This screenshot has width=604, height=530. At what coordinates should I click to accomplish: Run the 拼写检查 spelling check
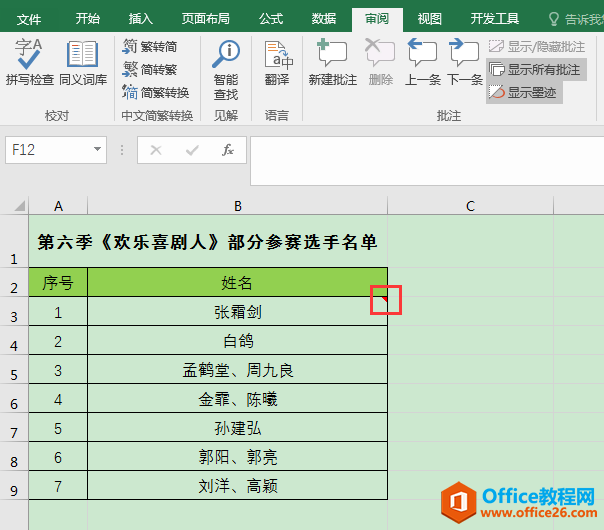pyautogui.click(x=30, y=62)
